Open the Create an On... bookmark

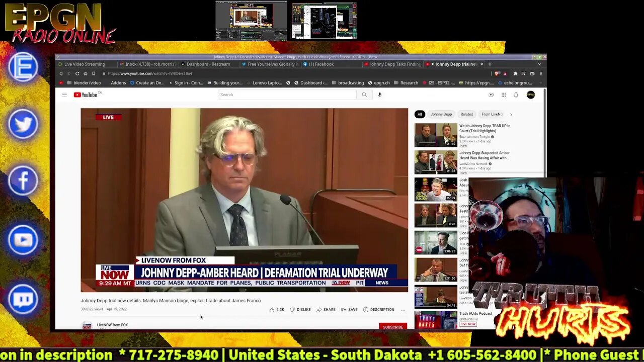147,83
